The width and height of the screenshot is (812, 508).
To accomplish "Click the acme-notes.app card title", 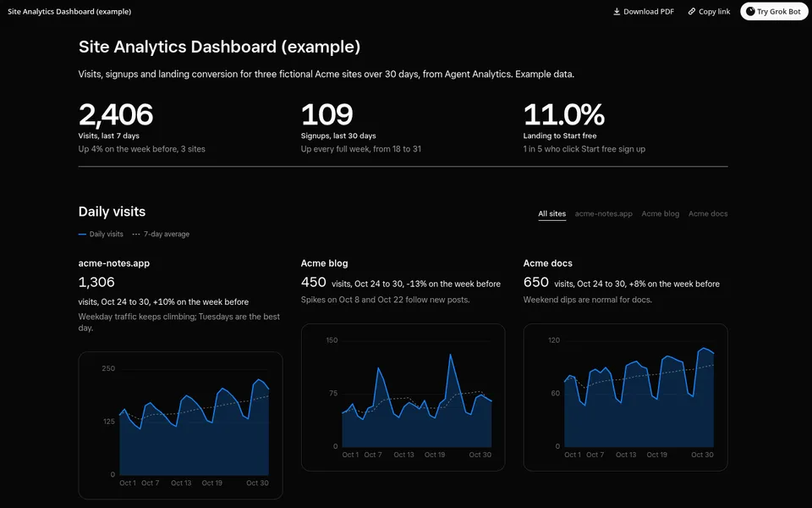I will click(x=114, y=263).
